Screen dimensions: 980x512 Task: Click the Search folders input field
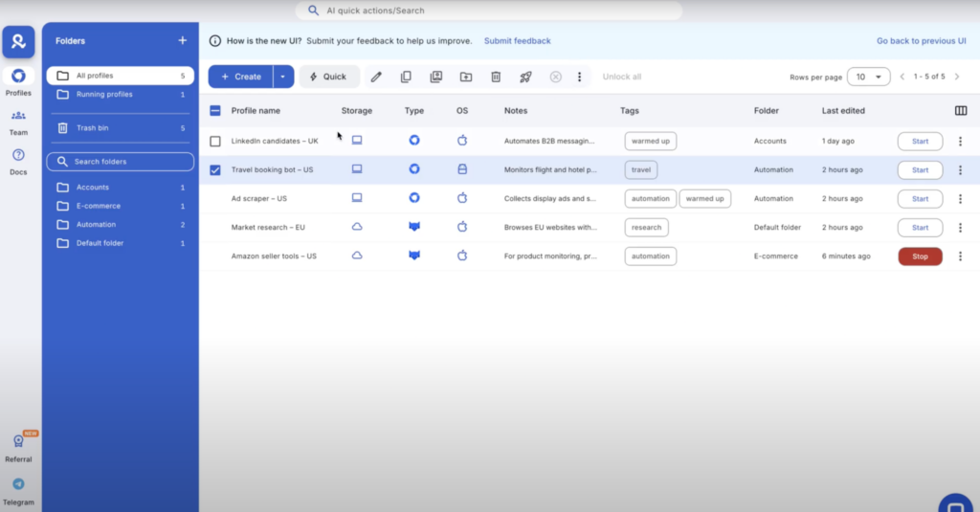[121, 162]
